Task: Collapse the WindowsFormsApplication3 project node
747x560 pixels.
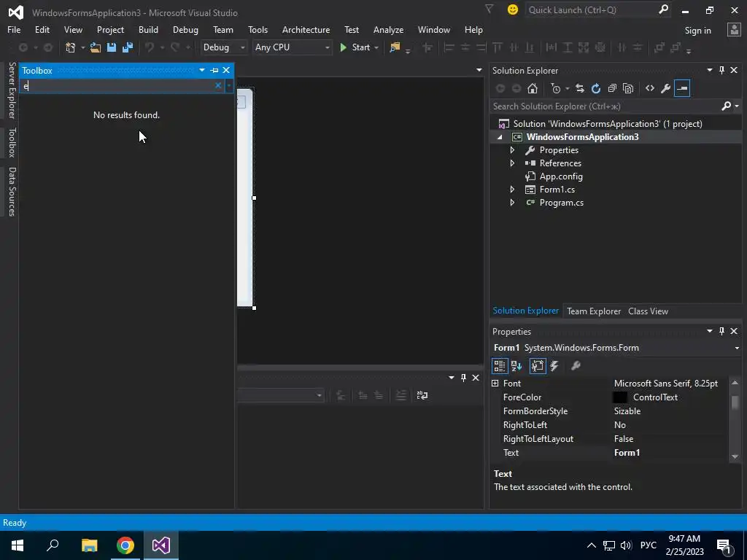Action: click(500, 137)
